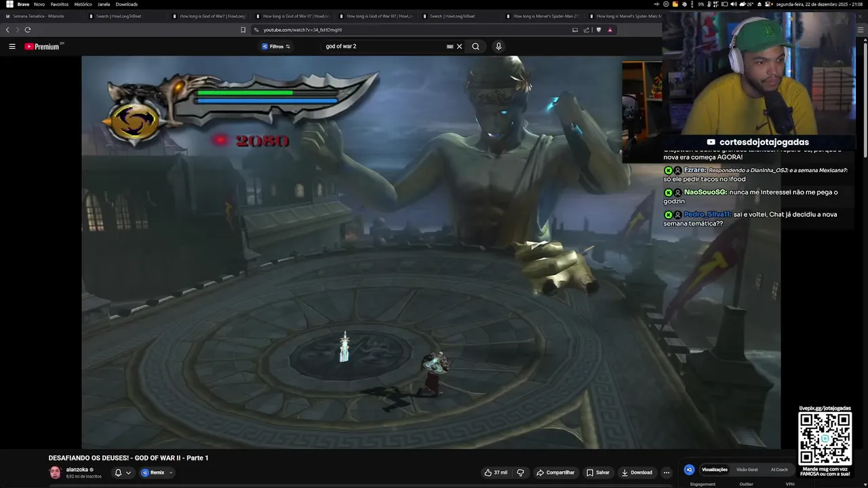
Task: Open the picture-in-picture icon in address bar
Action: click(x=575, y=30)
